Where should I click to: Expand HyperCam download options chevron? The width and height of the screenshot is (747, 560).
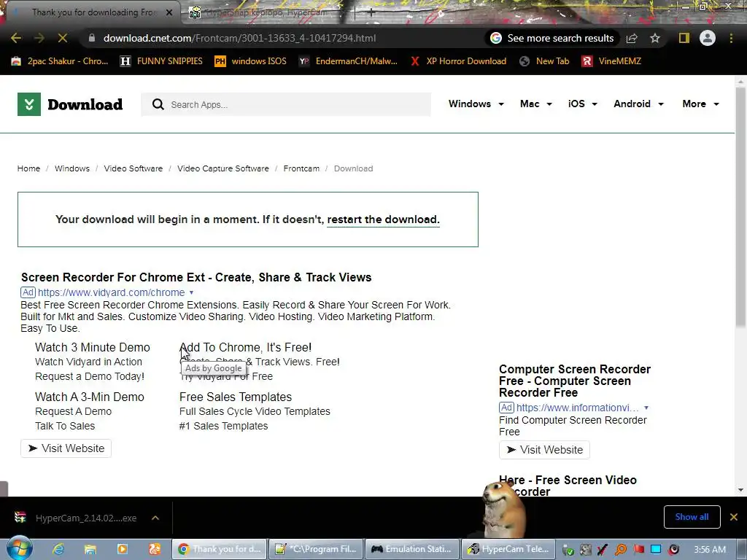[155, 518]
